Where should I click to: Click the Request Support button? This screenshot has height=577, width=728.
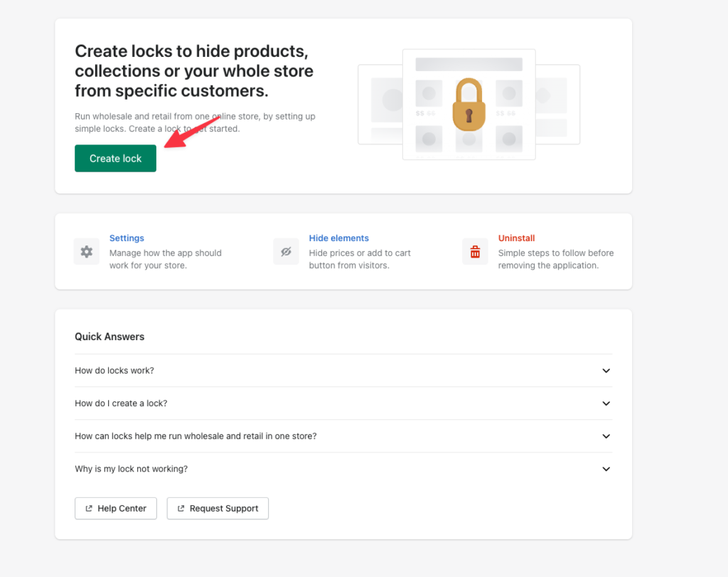point(218,508)
